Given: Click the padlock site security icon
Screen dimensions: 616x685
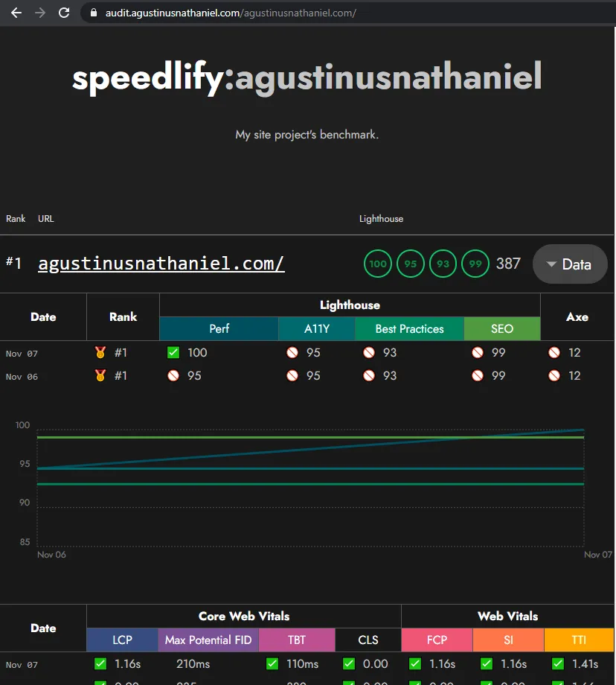Looking at the screenshot, I should click(x=93, y=13).
